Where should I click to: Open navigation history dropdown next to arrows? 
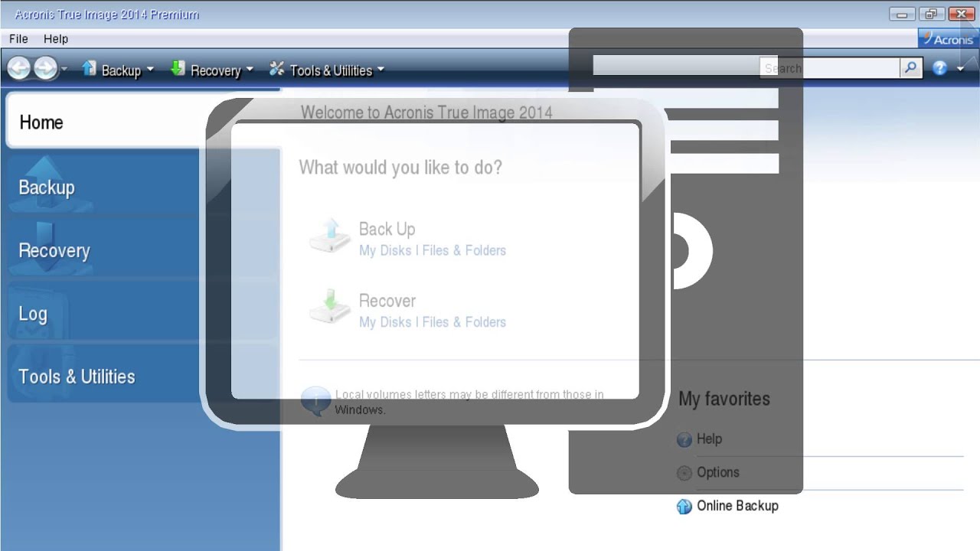pyautogui.click(x=64, y=70)
